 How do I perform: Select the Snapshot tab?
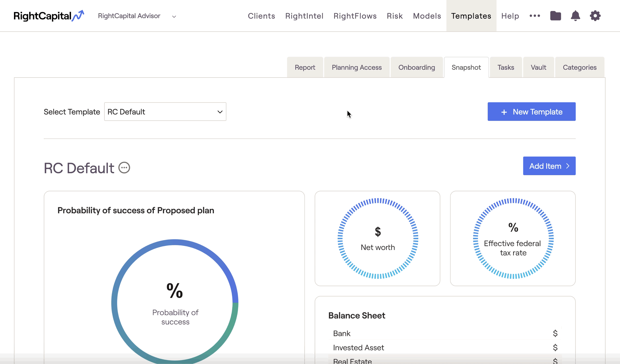click(466, 67)
